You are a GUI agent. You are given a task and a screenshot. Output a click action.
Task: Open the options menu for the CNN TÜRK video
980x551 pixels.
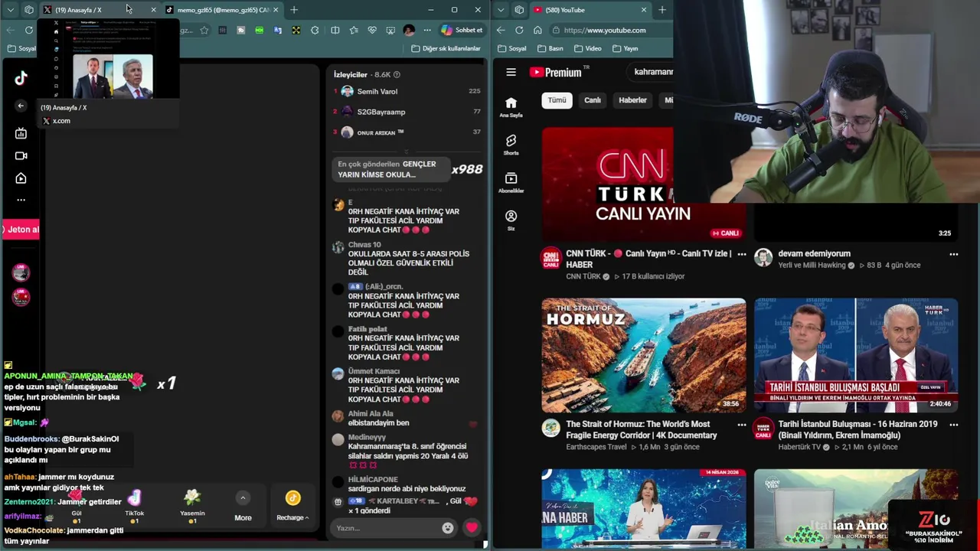click(x=741, y=254)
